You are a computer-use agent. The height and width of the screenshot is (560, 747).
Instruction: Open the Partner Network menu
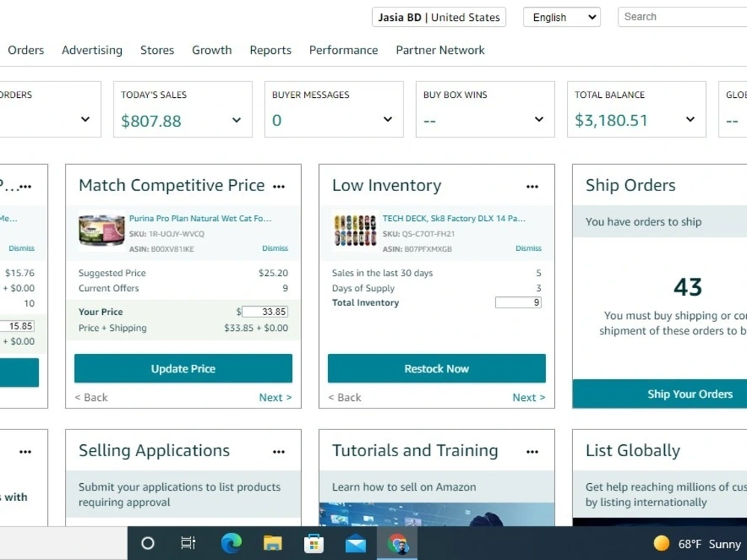tap(440, 50)
